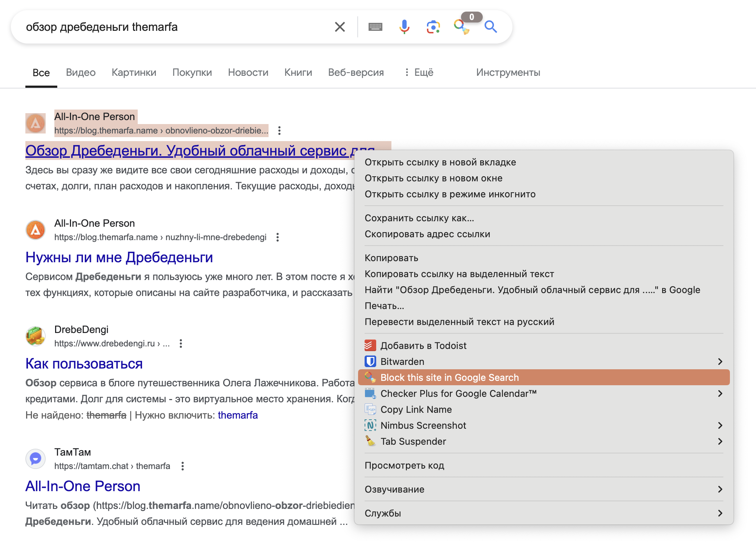Open Google Lens image search icon
Screen dimensions: 756x547
[x=433, y=27]
